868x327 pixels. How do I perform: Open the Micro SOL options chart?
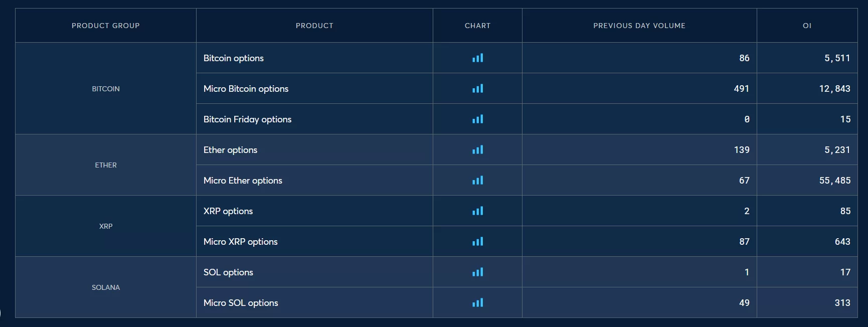[477, 303]
